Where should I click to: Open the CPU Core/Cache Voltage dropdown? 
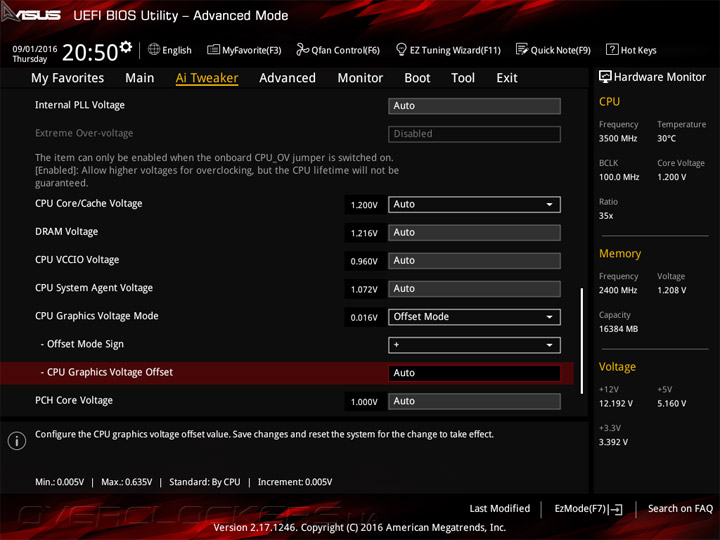pyautogui.click(x=474, y=204)
